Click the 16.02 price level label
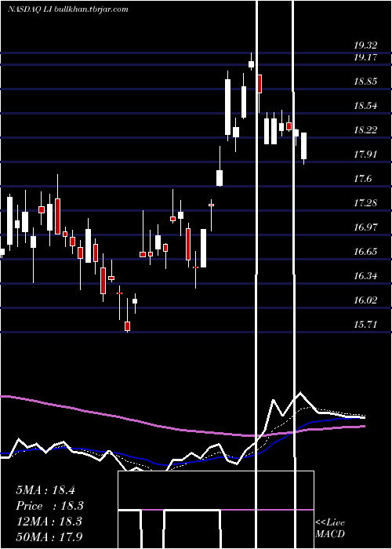Viewport: 392px width, 549px height. click(365, 300)
